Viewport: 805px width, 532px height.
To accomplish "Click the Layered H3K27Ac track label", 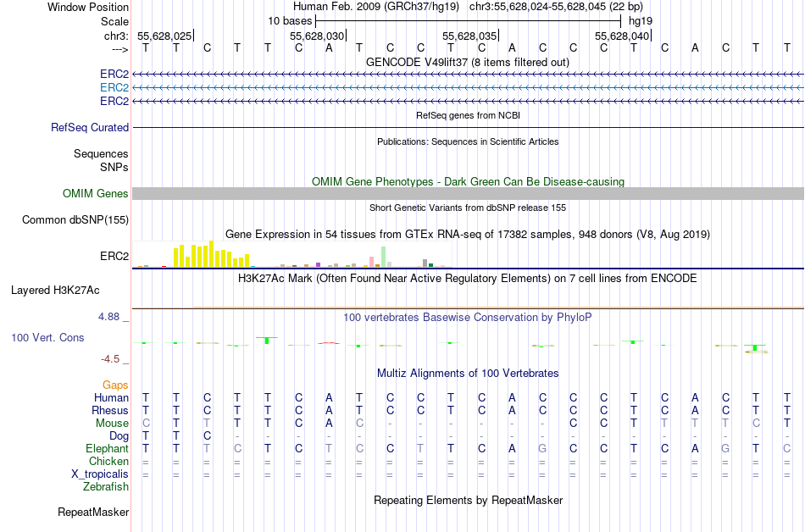I will pyautogui.click(x=55, y=291).
